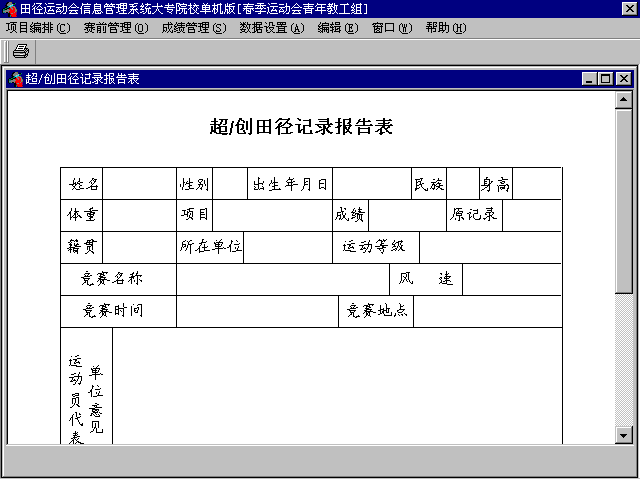
Task: Click the 竞赛地点 label cell
Action: coord(376,311)
